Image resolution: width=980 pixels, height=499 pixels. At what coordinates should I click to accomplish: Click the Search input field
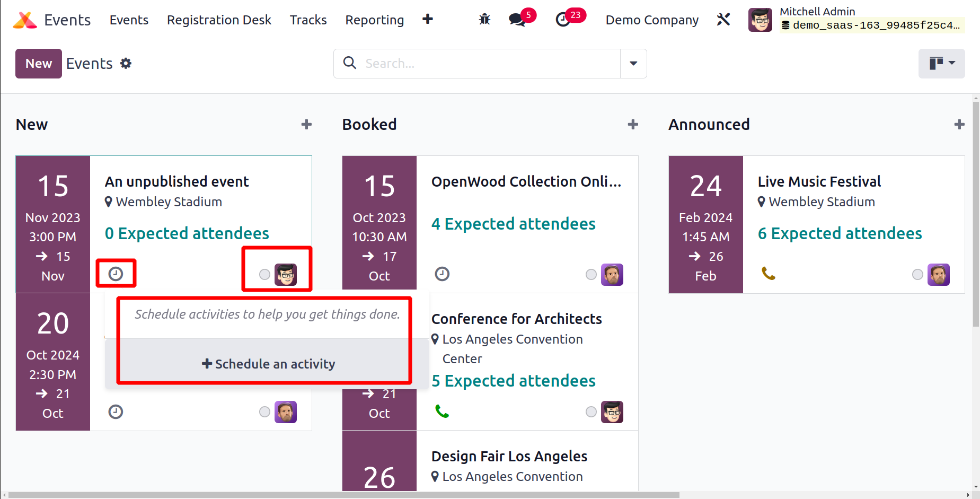coord(490,64)
